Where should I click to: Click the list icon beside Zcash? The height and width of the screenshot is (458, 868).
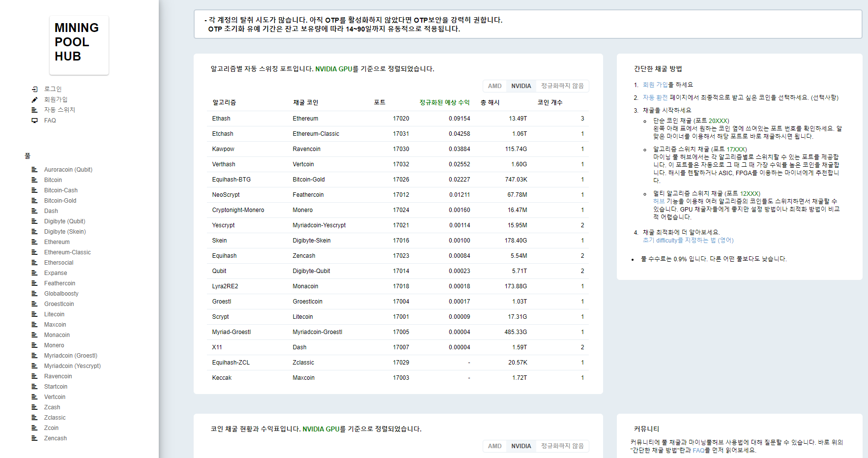[34, 407]
